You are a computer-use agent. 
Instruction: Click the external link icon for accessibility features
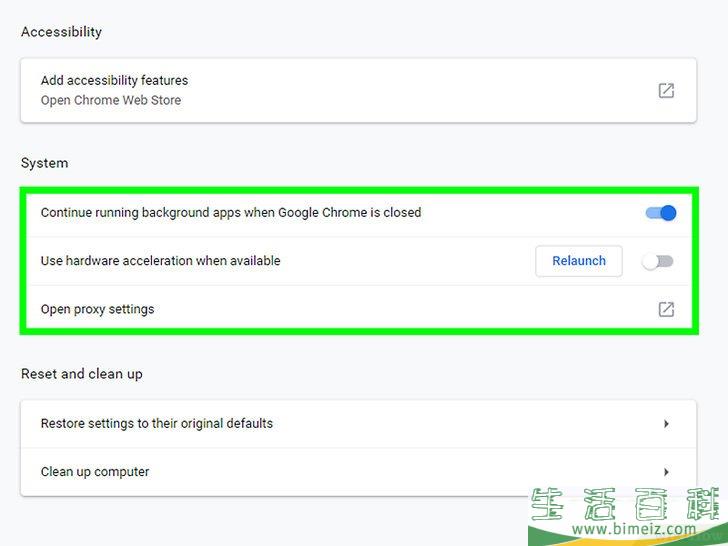666,91
